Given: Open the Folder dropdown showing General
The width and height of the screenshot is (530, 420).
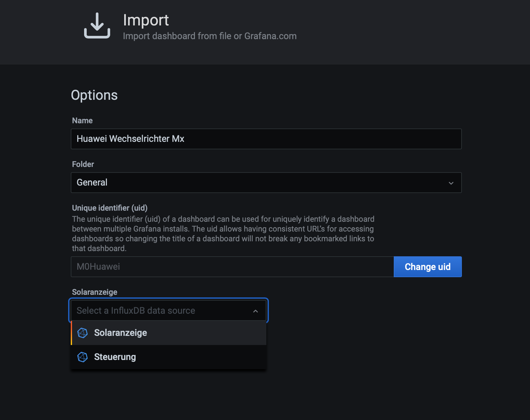Looking at the screenshot, I should [x=261, y=183].
